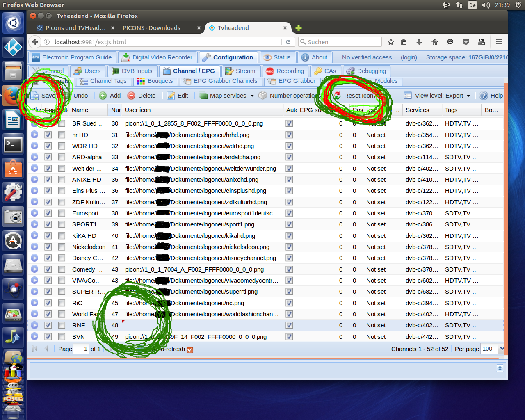Open the Number operations menu

pos(289,96)
